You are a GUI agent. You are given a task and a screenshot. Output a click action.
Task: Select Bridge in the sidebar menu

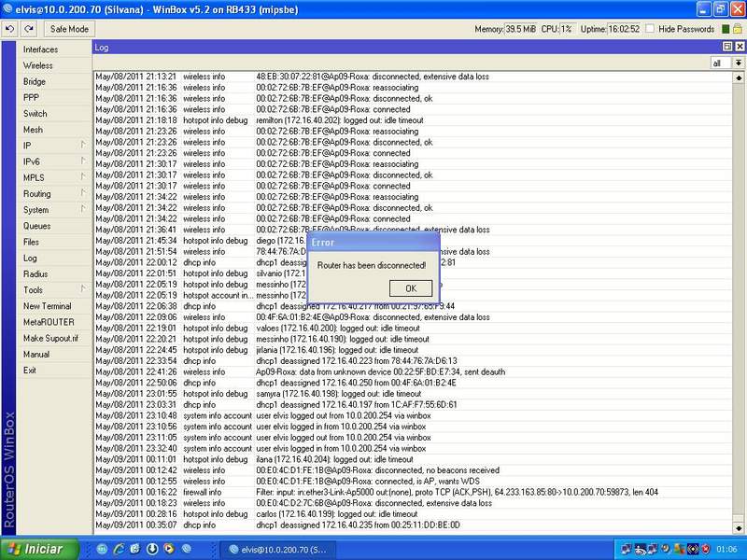(x=53, y=81)
